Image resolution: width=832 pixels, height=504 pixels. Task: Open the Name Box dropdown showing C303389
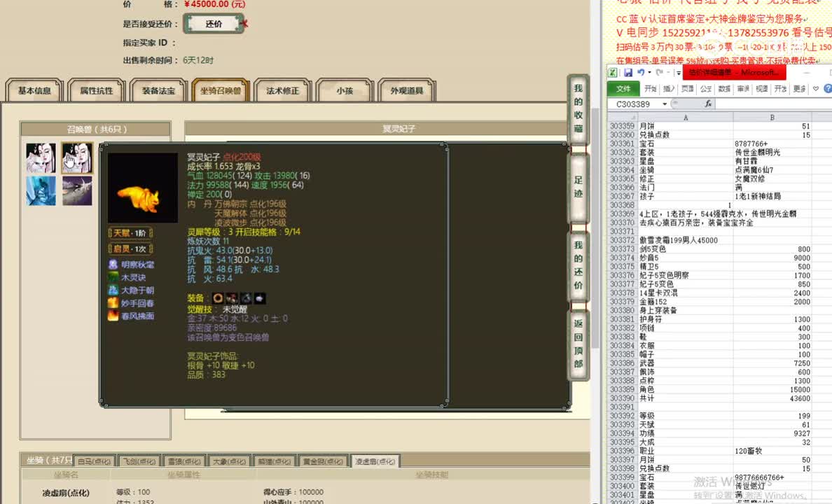[665, 103]
